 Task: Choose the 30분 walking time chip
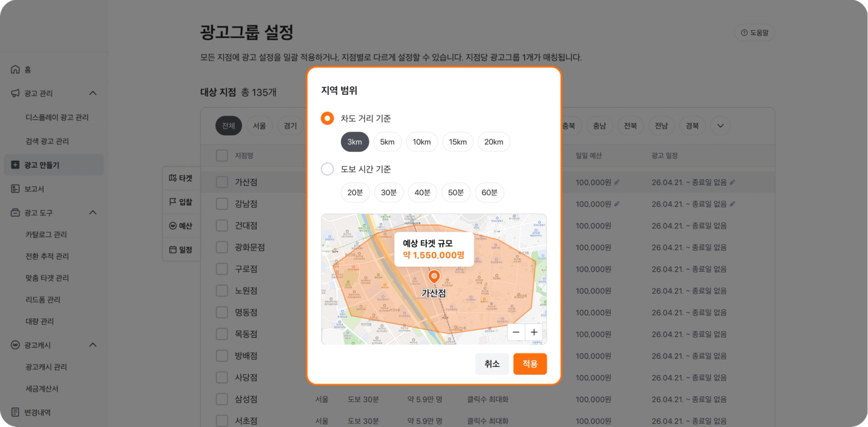(389, 192)
